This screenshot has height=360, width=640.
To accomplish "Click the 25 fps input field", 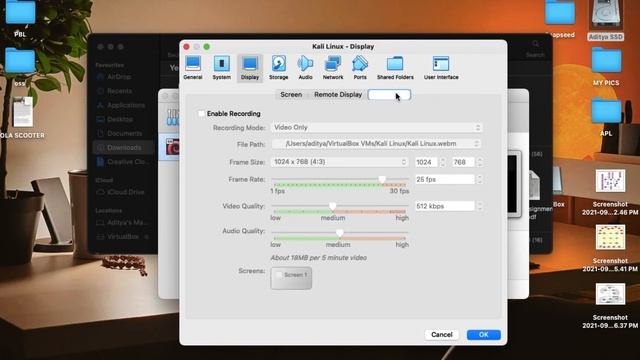I will click(444, 179).
